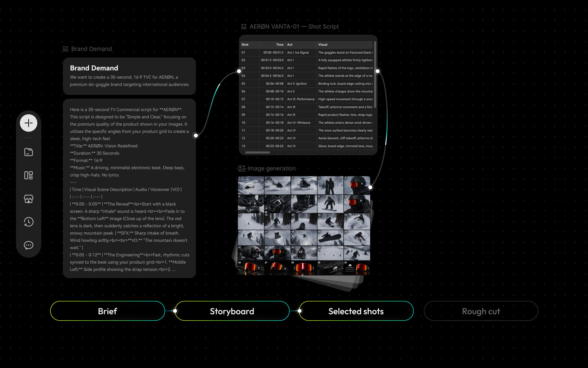588x368 pixels.
Task: Open the templates layout icon in sidebar
Action: [x=29, y=175]
